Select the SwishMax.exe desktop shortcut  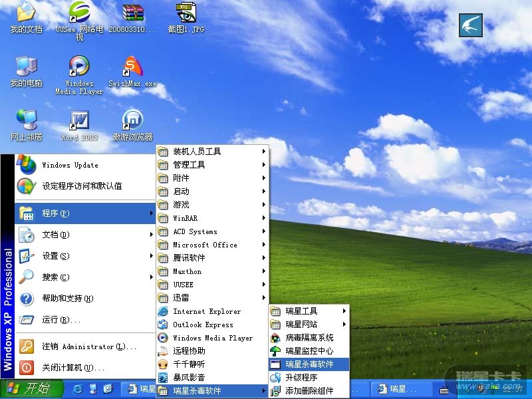click(132, 72)
